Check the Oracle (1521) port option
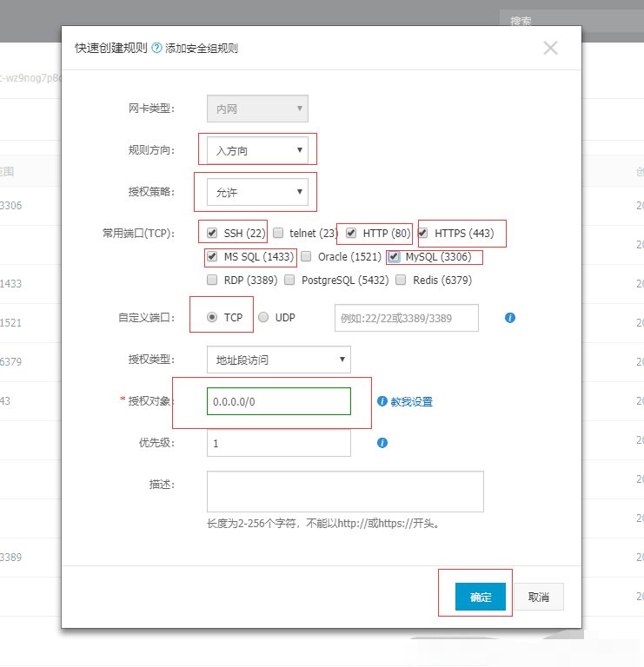Viewport: 644px width, 667px height. 306,256
